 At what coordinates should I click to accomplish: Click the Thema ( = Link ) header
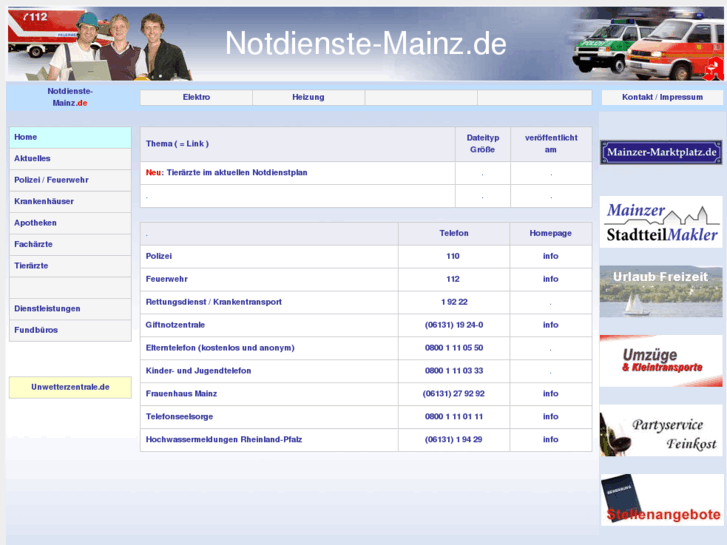tap(177, 144)
